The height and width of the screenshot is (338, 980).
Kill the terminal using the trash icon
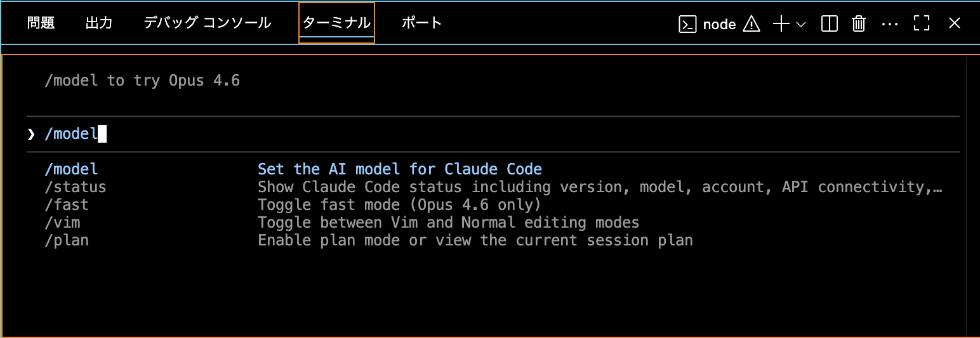coord(859,24)
